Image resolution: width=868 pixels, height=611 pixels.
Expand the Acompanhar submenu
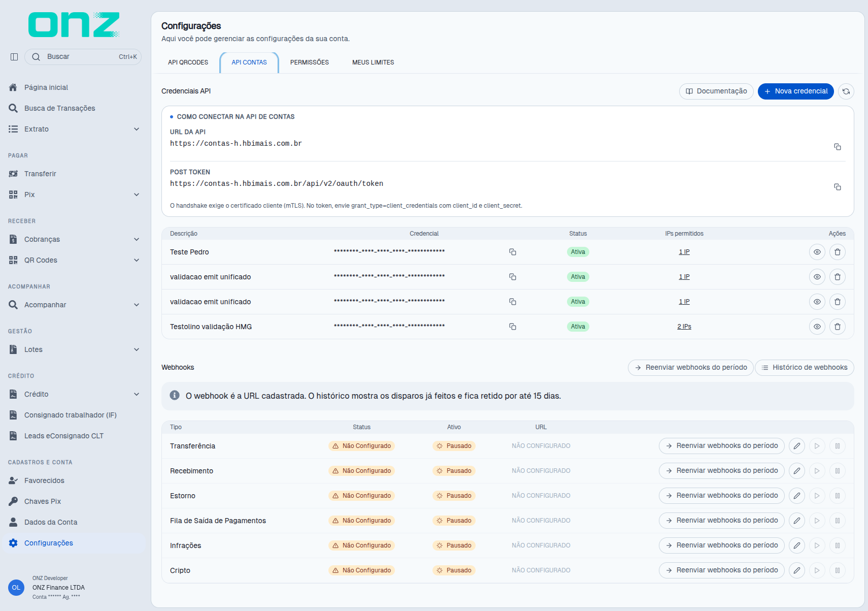pyautogui.click(x=74, y=305)
